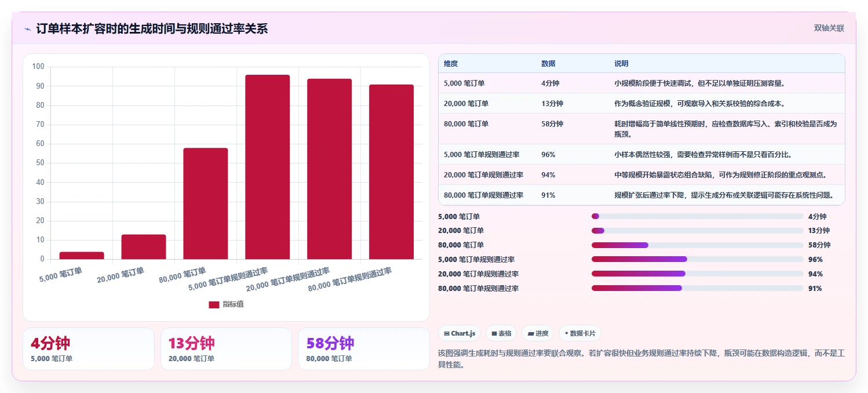Click the description starting 耗时增幅高于简单线性预期
868x393 pixels.
[725, 129]
